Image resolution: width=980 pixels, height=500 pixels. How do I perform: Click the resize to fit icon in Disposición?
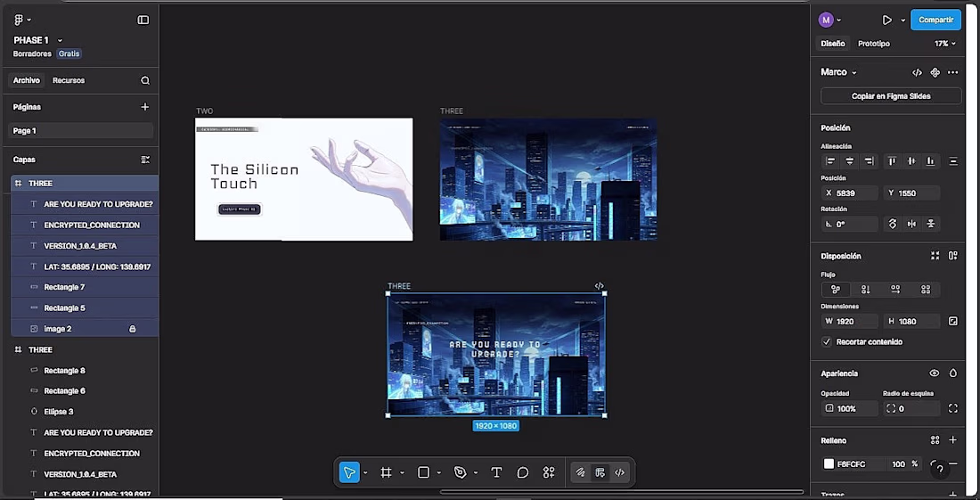pos(935,256)
